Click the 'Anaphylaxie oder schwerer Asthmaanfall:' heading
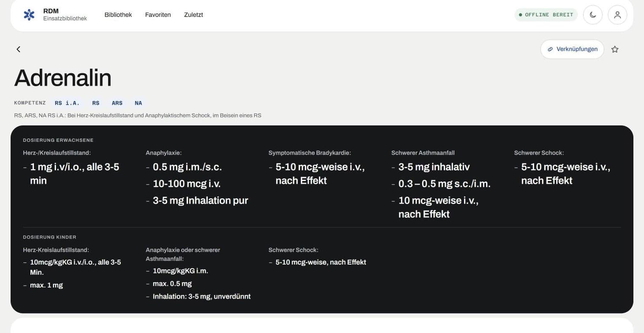 click(x=183, y=254)
